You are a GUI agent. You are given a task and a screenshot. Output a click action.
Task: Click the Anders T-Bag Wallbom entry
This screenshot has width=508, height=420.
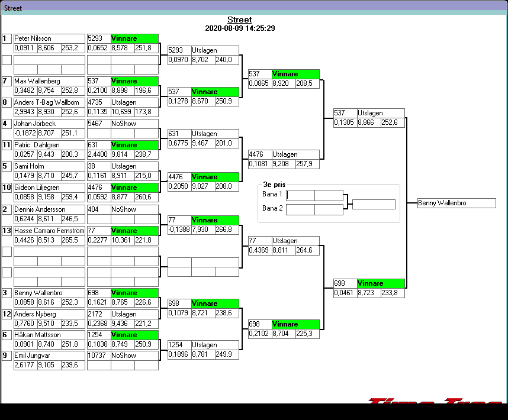pos(49,102)
